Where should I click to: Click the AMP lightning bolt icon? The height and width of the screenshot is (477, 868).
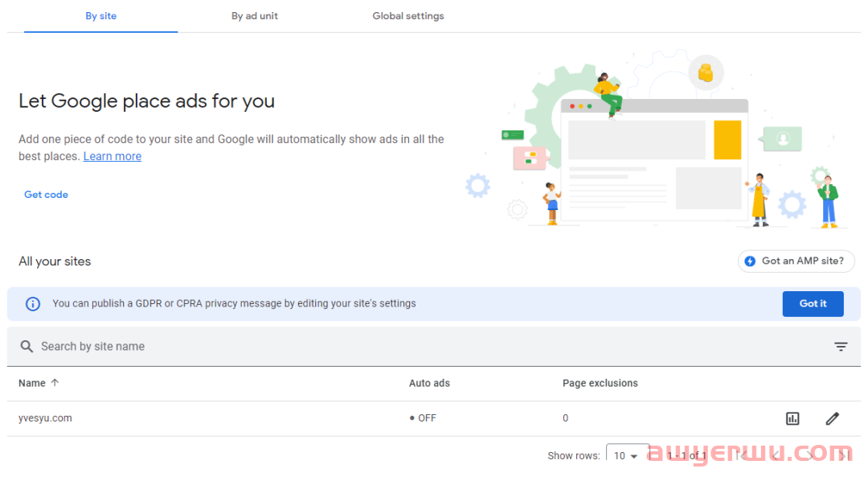pyautogui.click(x=750, y=261)
